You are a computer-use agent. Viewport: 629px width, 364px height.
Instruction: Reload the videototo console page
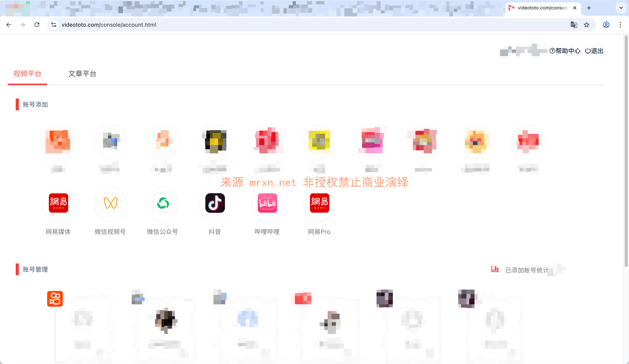pos(37,25)
